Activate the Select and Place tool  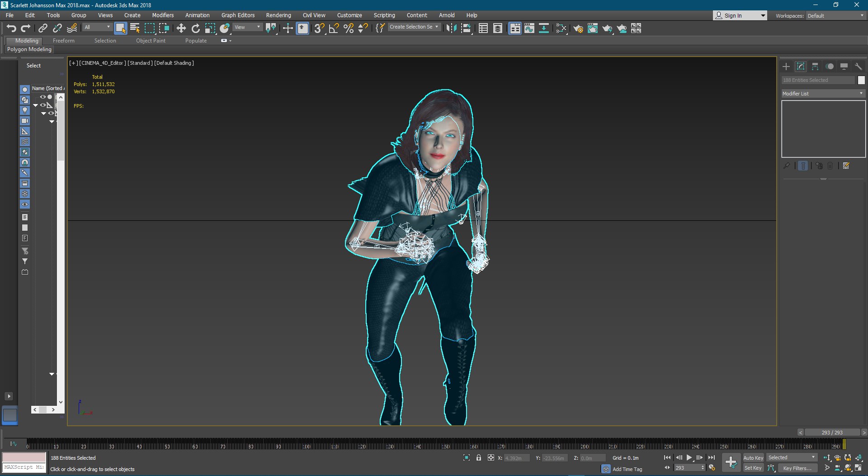(x=225, y=28)
